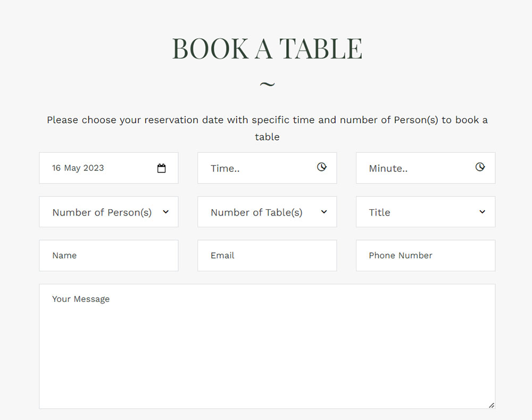Click inside the Your Message text area
Viewport: 532px width, 420px height.
pos(267,346)
